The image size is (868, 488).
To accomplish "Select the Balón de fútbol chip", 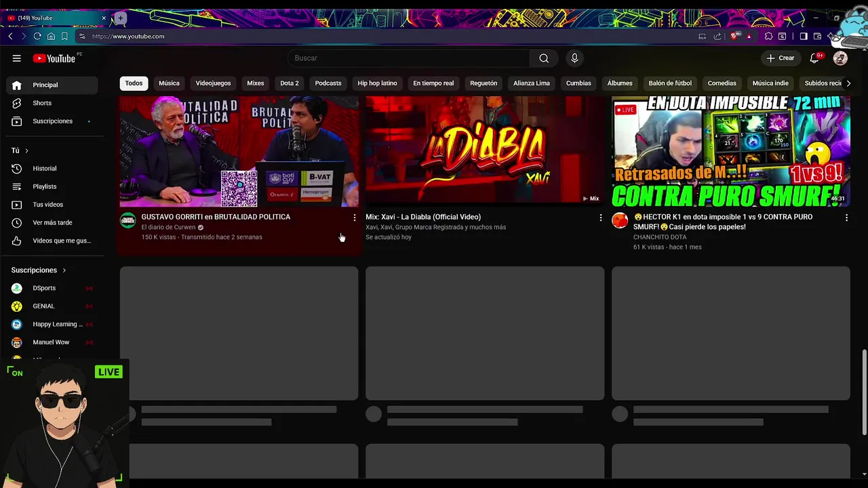I will [x=670, y=83].
